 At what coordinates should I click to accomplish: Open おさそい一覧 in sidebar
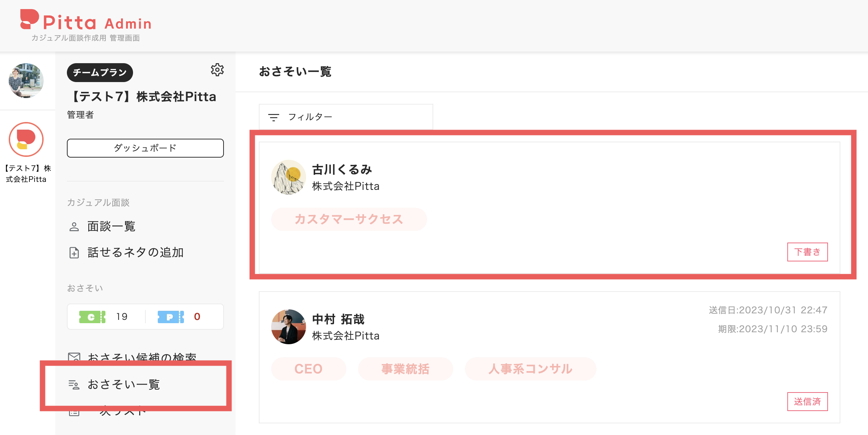tap(124, 385)
